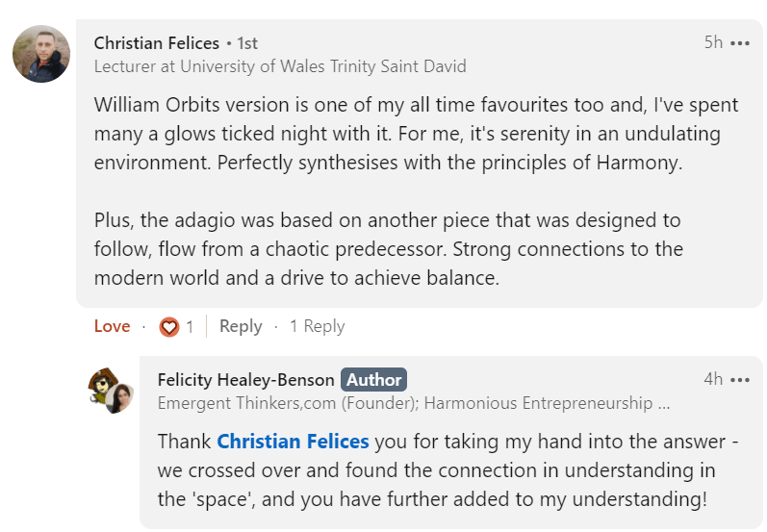Screen dimensions: 767x532
Task: Open the Christian Felices commenter name link
Action: pyautogui.click(x=157, y=43)
